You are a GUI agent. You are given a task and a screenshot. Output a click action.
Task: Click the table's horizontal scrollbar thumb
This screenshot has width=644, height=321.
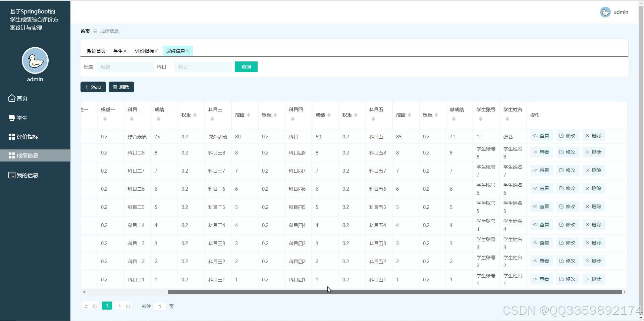pyautogui.click(x=395, y=292)
